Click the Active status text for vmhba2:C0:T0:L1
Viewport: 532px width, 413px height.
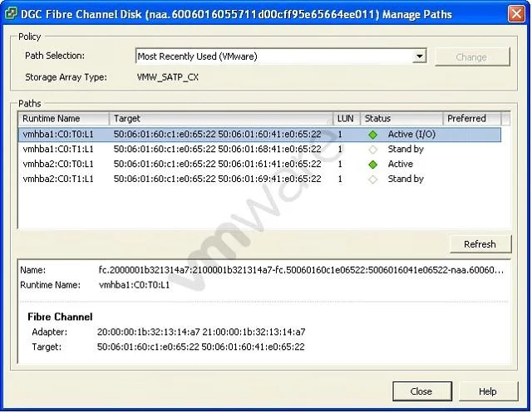401,164
